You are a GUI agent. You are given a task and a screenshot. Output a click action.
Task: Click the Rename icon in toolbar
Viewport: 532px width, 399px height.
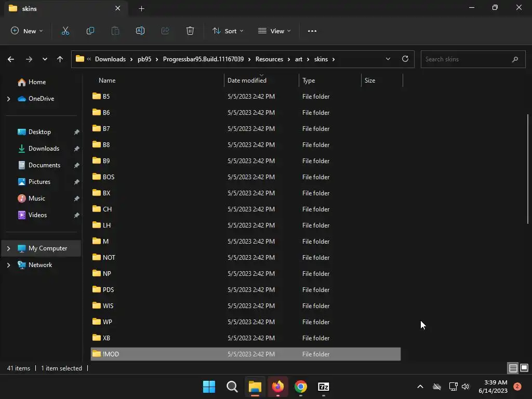140,31
